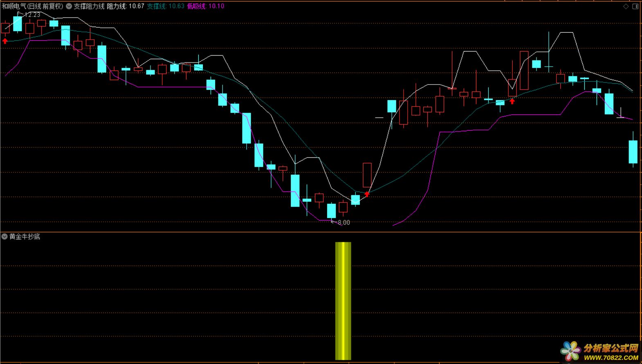
Task: Click the 黄金牛抄底 sub-indicator title
Action: 25,237
